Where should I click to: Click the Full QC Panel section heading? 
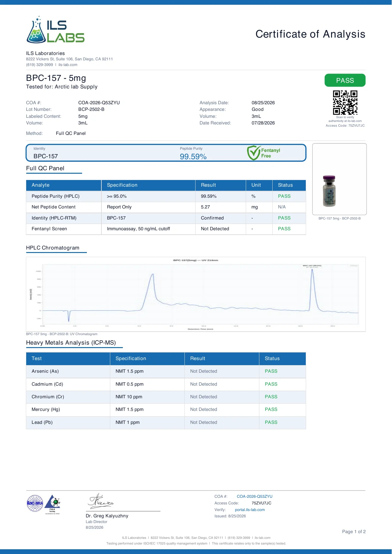tap(45, 168)
